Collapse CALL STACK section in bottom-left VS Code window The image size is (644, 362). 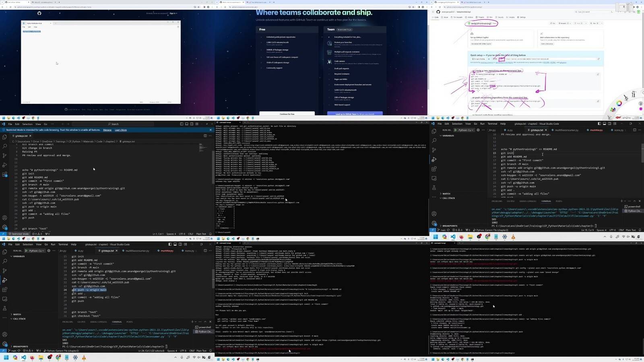(x=19, y=319)
